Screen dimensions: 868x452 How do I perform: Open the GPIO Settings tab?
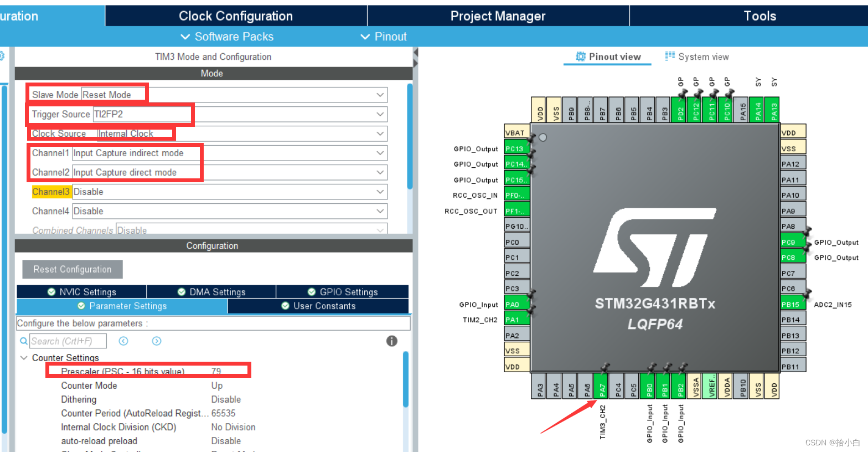click(x=343, y=292)
